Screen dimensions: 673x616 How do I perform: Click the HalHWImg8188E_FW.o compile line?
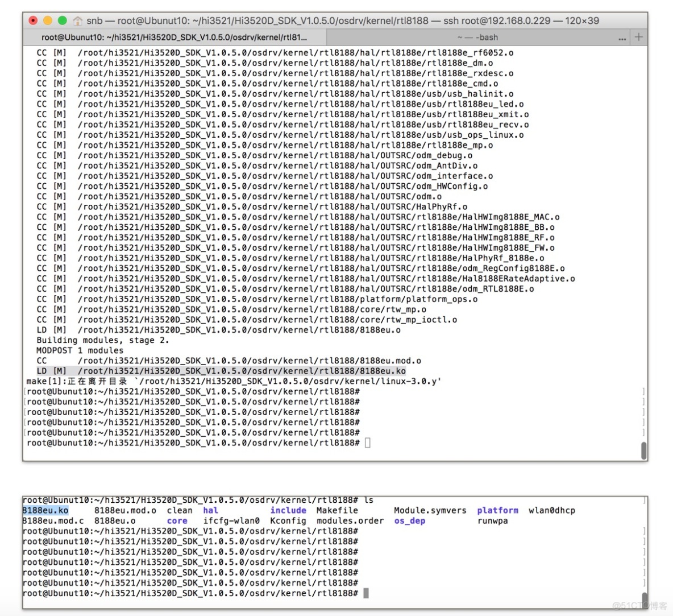pos(296,248)
